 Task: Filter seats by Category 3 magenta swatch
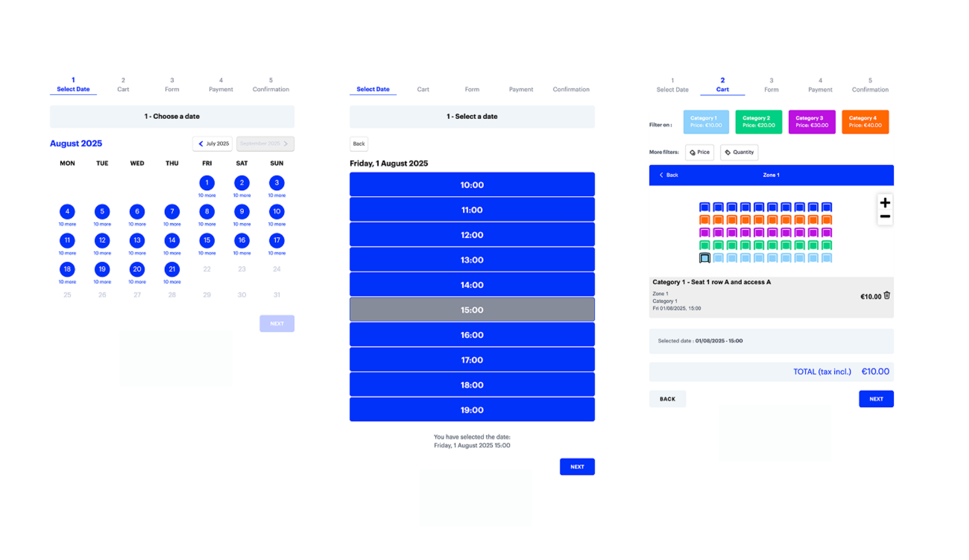click(812, 122)
